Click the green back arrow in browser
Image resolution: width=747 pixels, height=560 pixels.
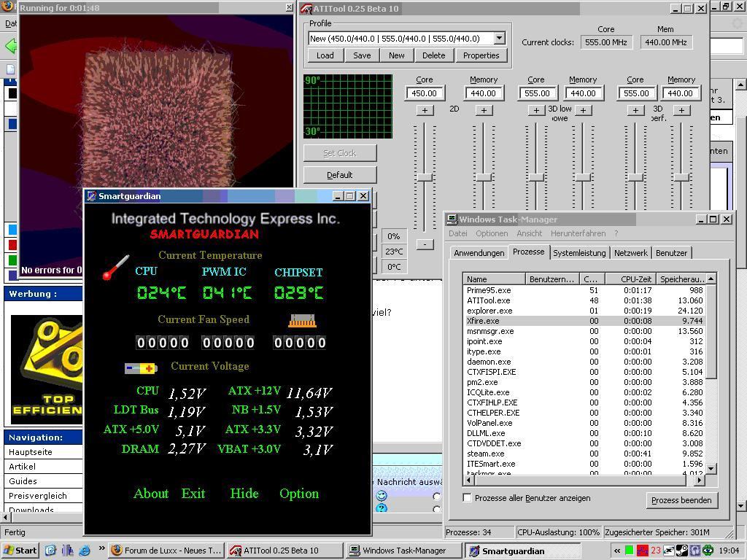pyautogui.click(x=10, y=46)
